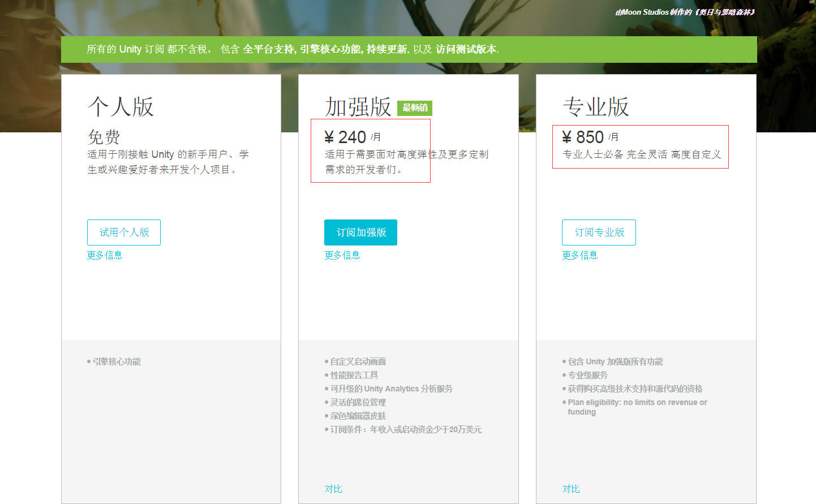Click the 订阅加强版 button

pos(361,232)
